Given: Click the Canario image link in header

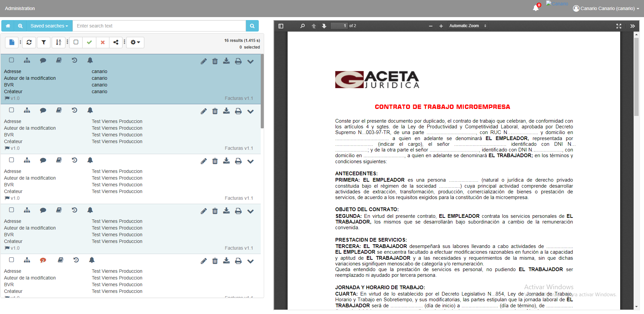Looking at the screenshot, I should 557,3.
